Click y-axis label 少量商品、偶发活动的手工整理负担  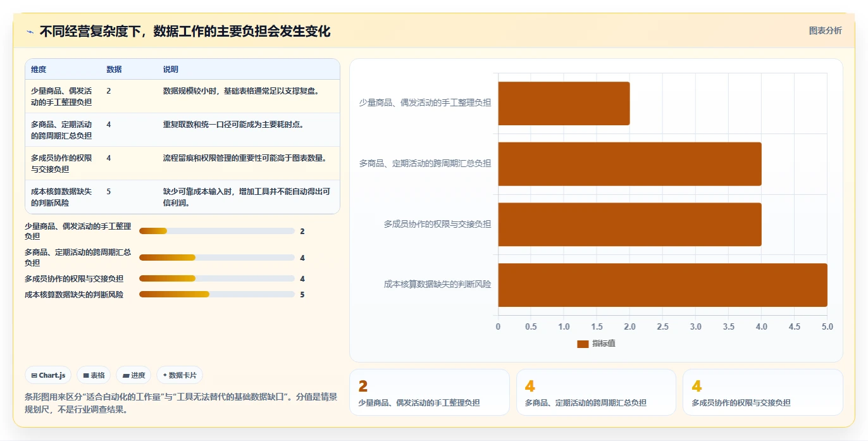[x=425, y=102]
